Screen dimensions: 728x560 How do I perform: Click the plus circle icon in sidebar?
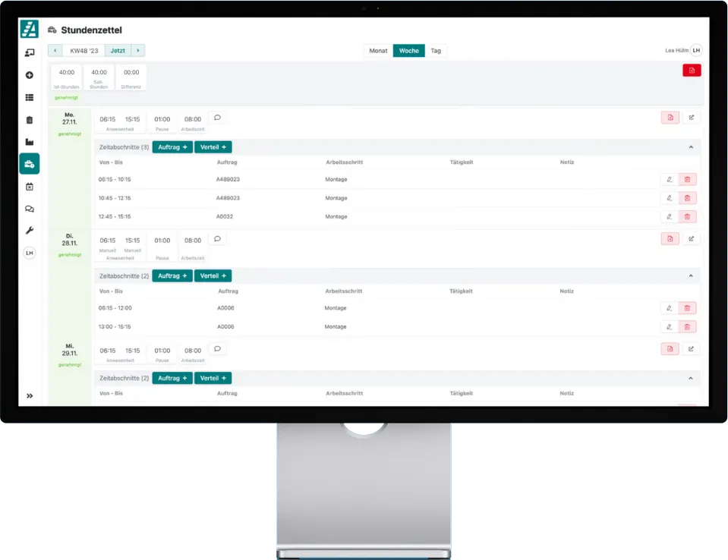(30, 75)
